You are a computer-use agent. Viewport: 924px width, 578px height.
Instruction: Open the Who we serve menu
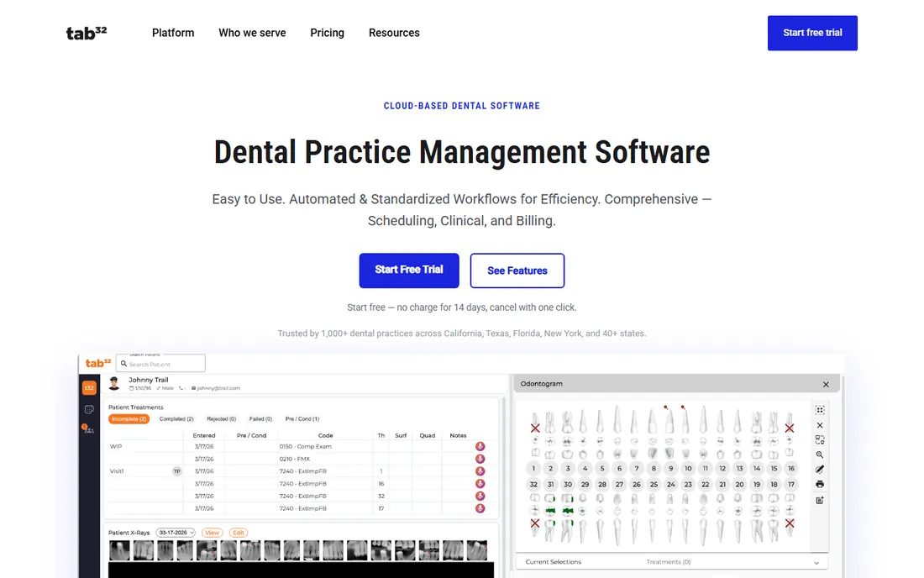pyautogui.click(x=252, y=33)
